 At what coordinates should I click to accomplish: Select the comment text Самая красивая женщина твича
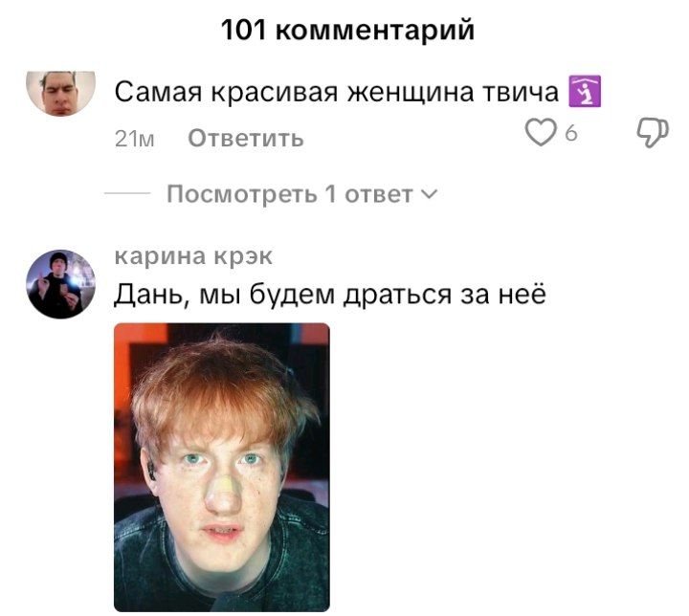tap(337, 92)
